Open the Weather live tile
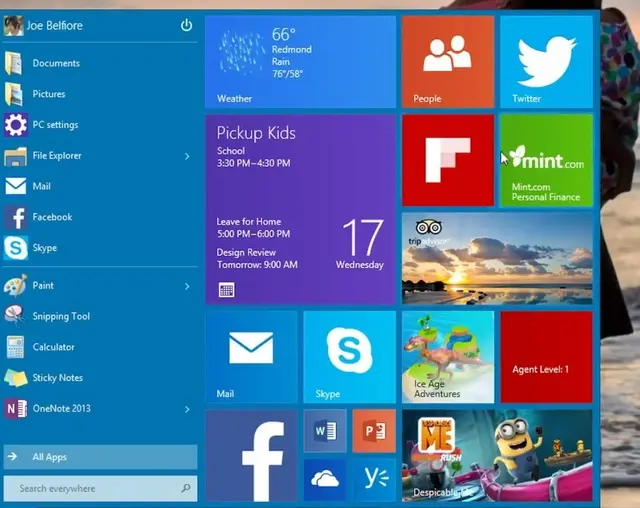Viewport: 640px width, 508px height. 300,62
